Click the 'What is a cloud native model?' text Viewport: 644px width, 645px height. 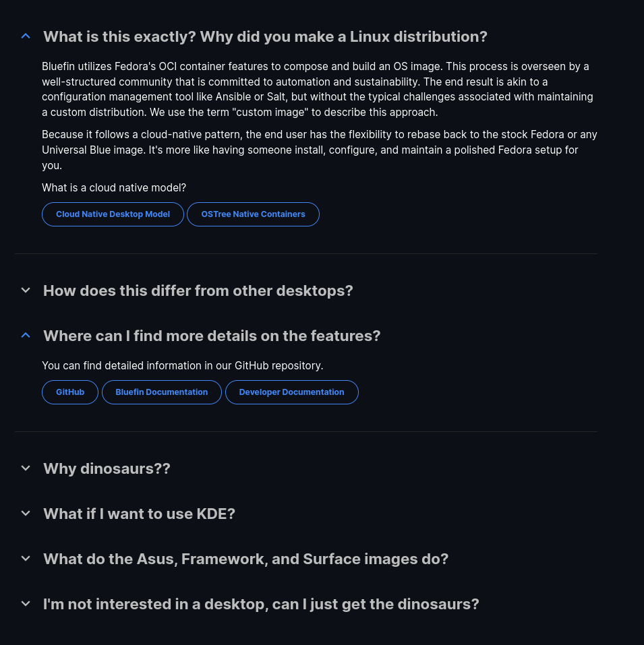(114, 187)
